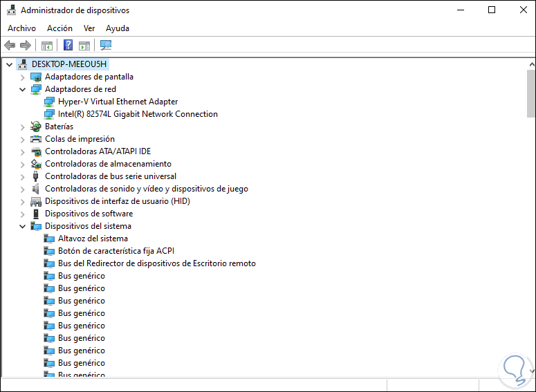Screen dimensions: 536x392
Task: Expand Controladoras de almacenamiento
Action: click(23, 165)
